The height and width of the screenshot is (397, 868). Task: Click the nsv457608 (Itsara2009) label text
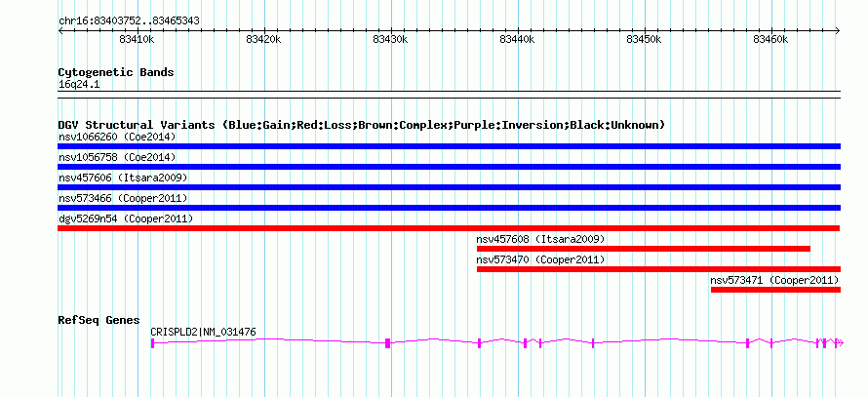pos(541,239)
